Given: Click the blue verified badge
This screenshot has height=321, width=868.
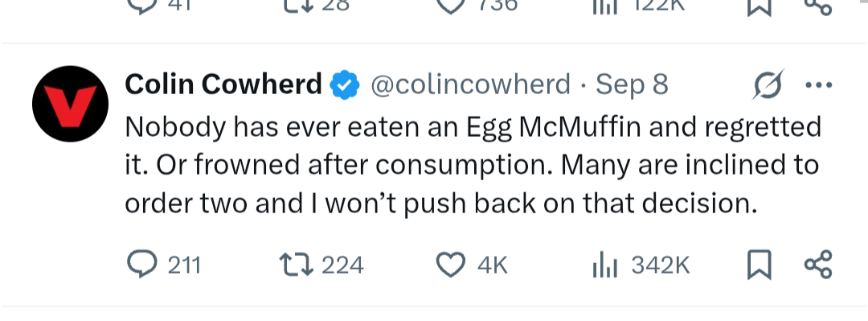Looking at the screenshot, I should click(345, 84).
